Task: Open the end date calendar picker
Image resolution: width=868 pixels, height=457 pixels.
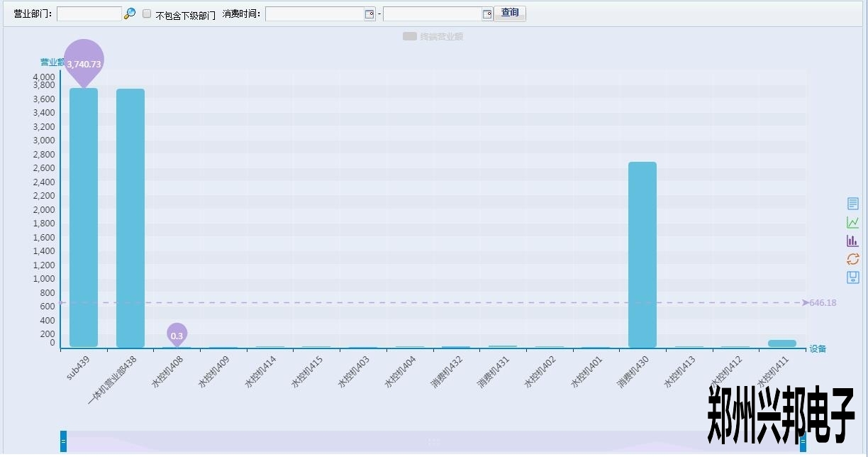Action: point(487,13)
